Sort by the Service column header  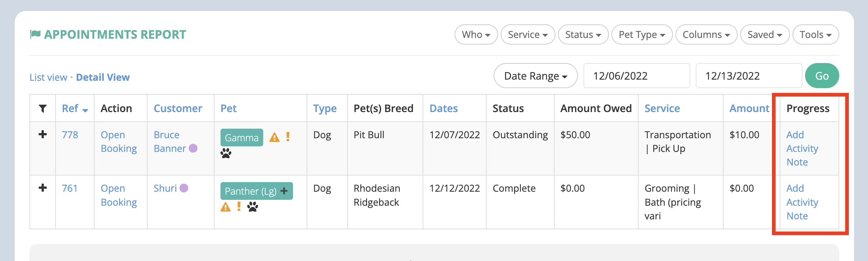(662, 108)
